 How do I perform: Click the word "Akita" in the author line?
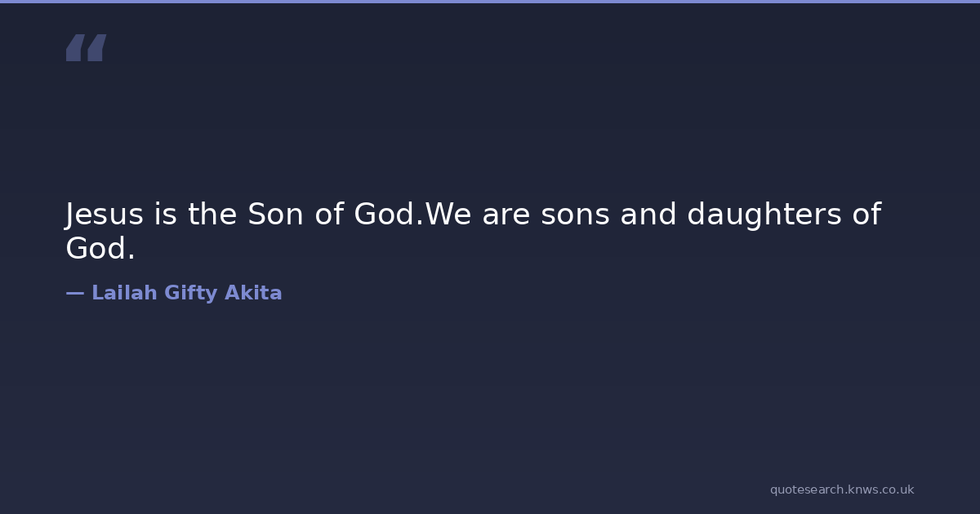(253, 293)
